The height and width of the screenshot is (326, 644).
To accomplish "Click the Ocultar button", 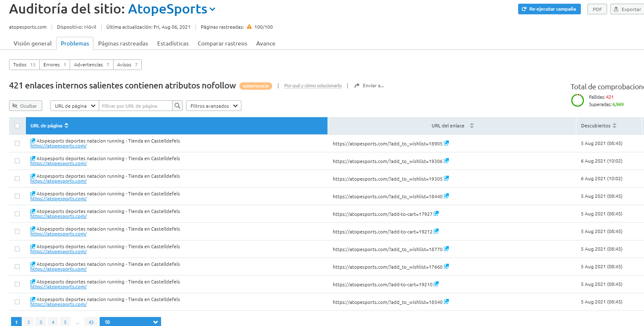I will click(25, 106).
